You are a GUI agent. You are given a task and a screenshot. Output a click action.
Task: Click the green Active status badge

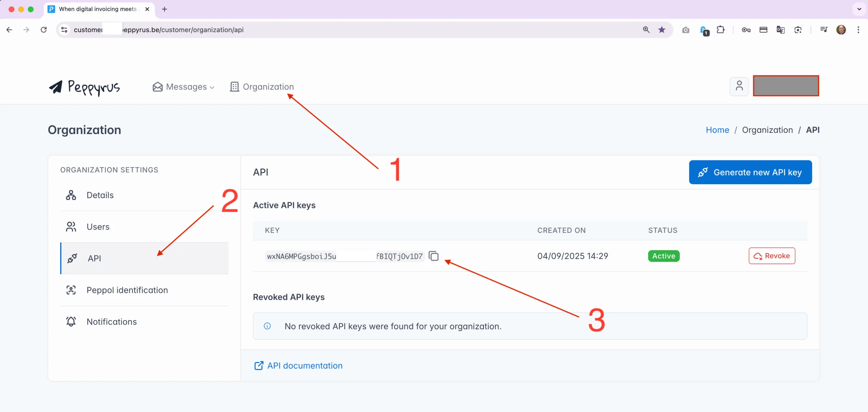tap(664, 256)
